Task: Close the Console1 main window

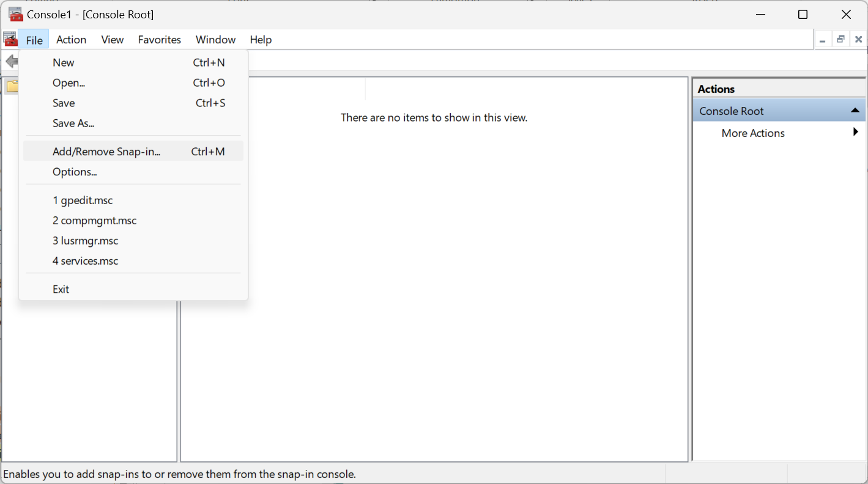Action: tap(846, 14)
